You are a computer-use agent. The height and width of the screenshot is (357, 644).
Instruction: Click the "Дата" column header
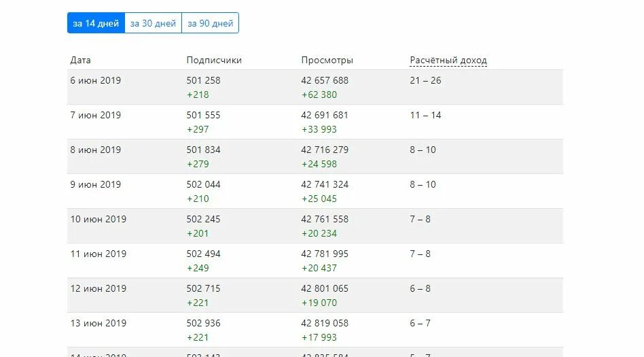(x=80, y=60)
